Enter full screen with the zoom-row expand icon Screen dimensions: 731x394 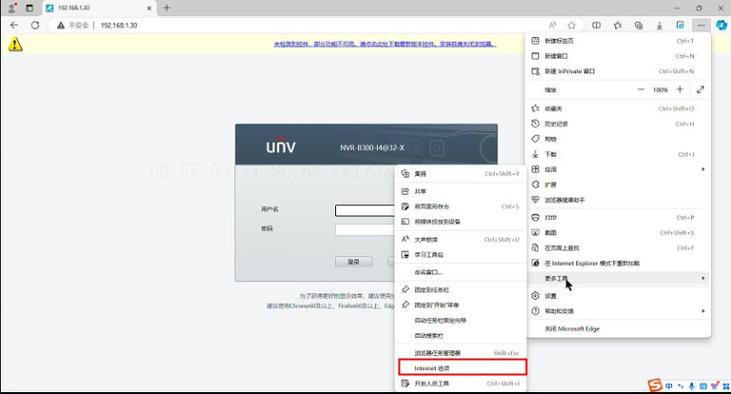[x=700, y=90]
